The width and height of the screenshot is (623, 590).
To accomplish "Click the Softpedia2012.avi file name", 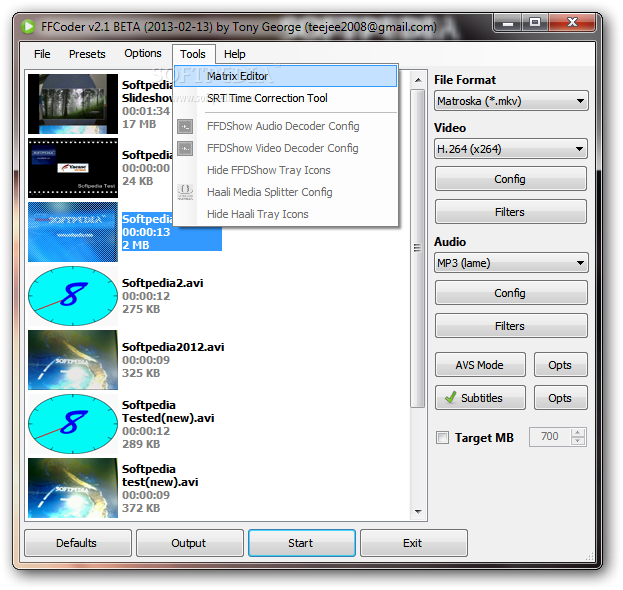I will pos(173,347).
